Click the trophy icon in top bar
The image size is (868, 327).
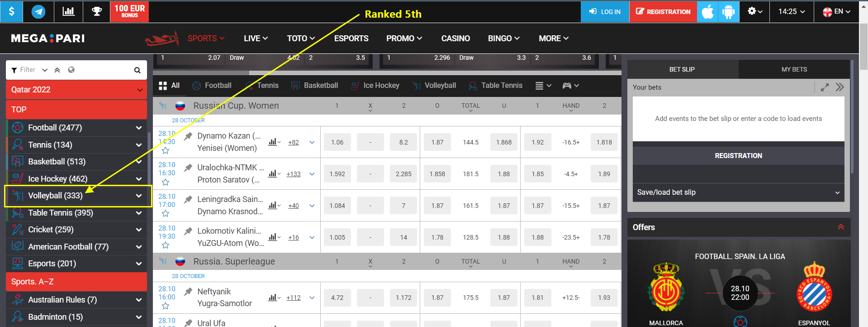(x=96, y=11)
